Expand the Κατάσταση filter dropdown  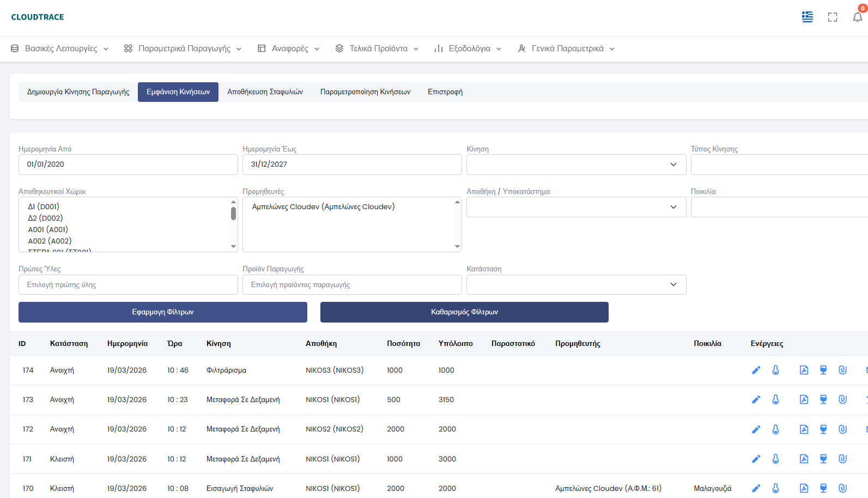click(576, 285)
